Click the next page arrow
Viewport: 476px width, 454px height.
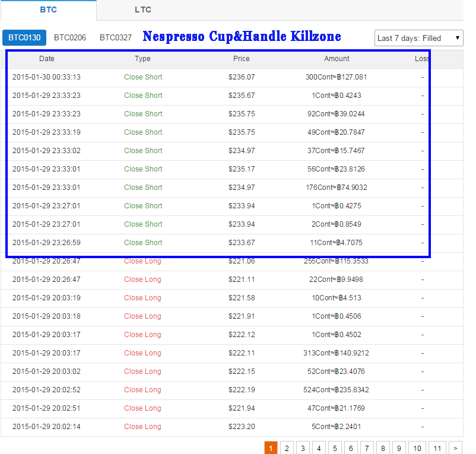[x=455, y=448]
